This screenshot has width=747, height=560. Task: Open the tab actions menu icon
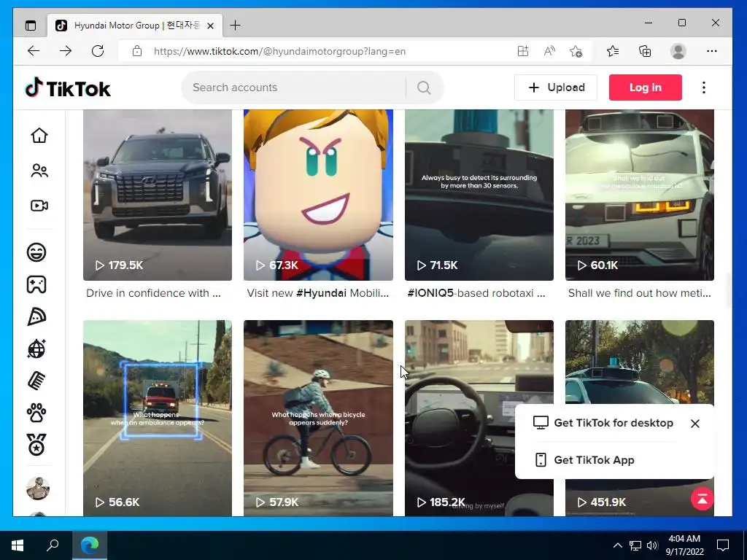coord(31,26)
